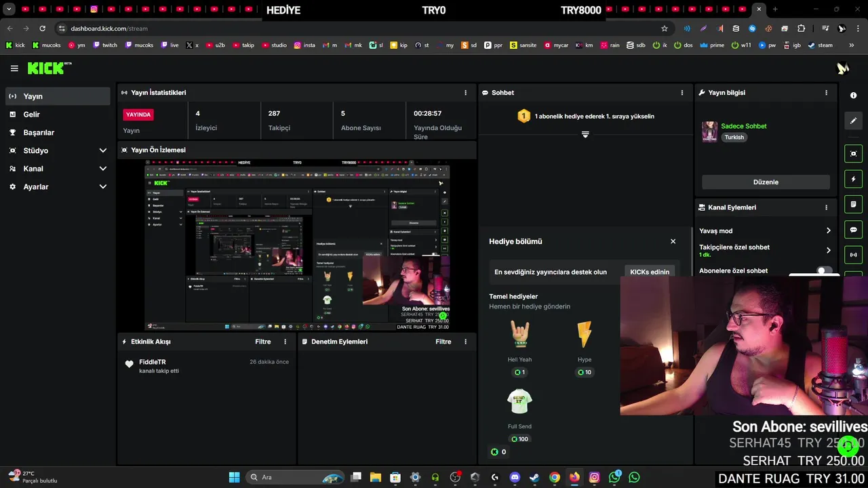This screenshot has height=488, width=868.
Task: Open the twitch bookmark
Action: click(105, 45)
